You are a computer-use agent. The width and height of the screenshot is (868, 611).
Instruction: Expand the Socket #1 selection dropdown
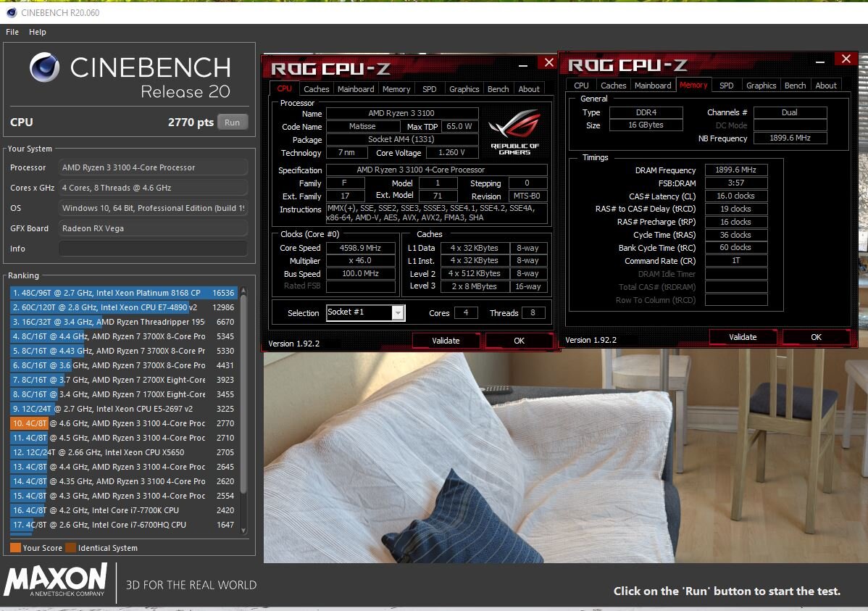398,313
